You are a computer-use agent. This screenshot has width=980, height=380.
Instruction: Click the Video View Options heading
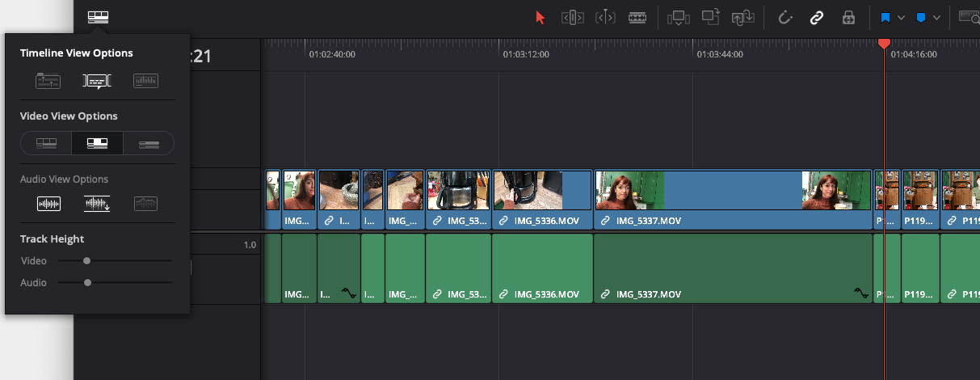pos(69,116)
